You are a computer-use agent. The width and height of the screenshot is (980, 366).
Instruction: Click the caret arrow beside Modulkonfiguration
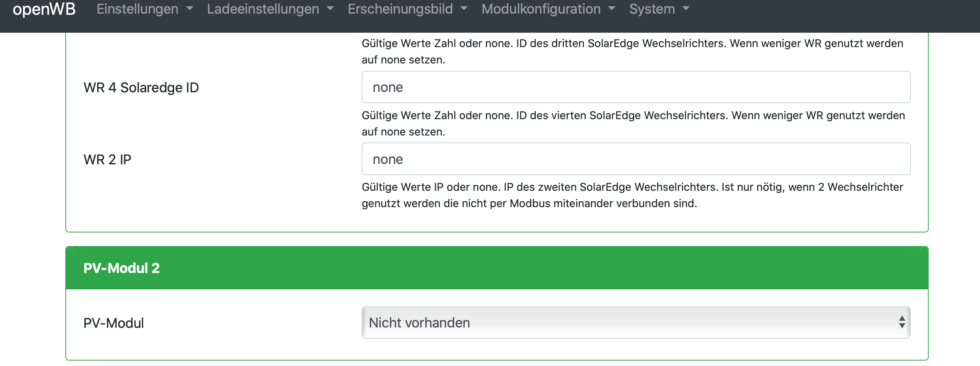tap(612, 9)
